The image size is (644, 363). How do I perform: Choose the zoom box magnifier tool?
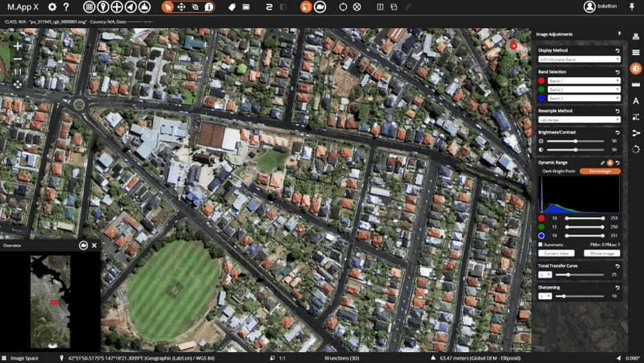coord(195,7)
